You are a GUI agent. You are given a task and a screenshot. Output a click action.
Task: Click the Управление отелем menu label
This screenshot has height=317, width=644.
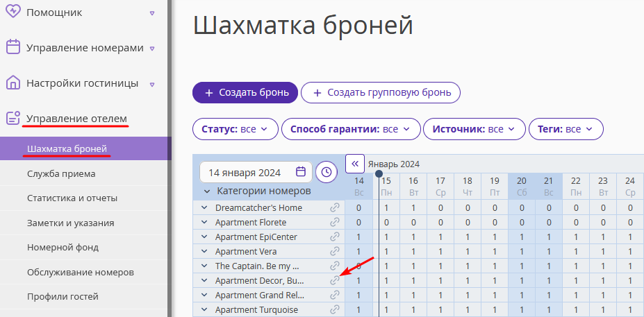pyautogui.click(x=77, y=119)
